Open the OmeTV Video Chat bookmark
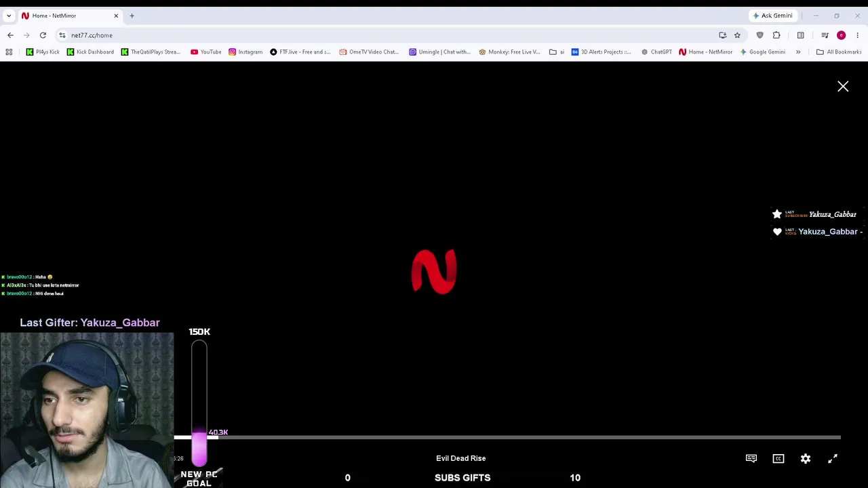 (369, 52)
